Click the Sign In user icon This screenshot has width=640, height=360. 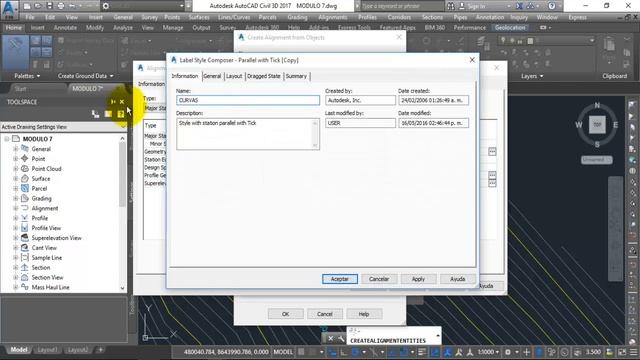click(x=462, y=6)
